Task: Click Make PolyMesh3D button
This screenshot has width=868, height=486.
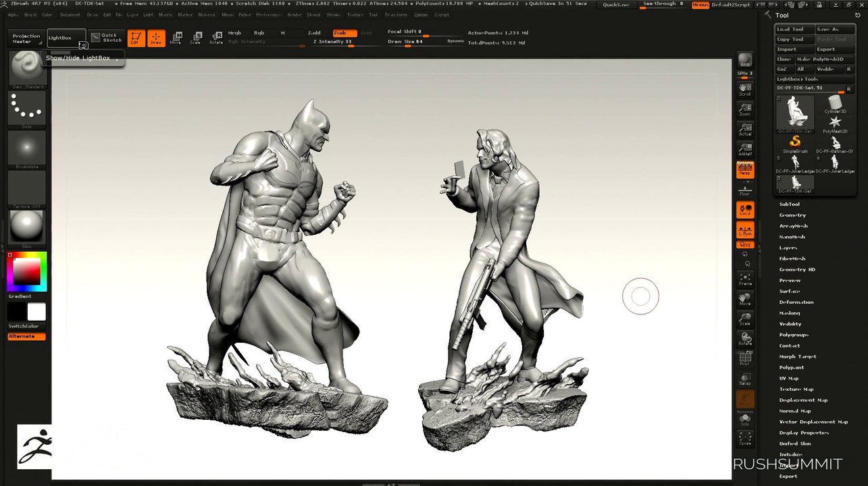Action: pyautogui.click(x=824, y=59)
